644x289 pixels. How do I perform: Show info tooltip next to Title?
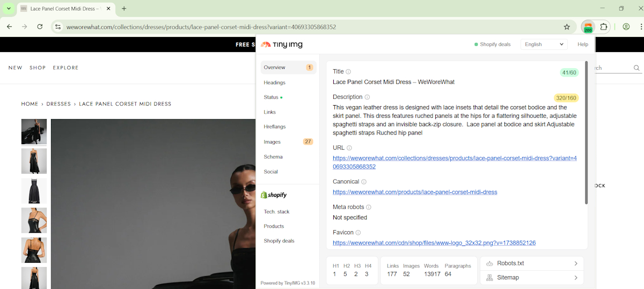(x=348, y=72)
